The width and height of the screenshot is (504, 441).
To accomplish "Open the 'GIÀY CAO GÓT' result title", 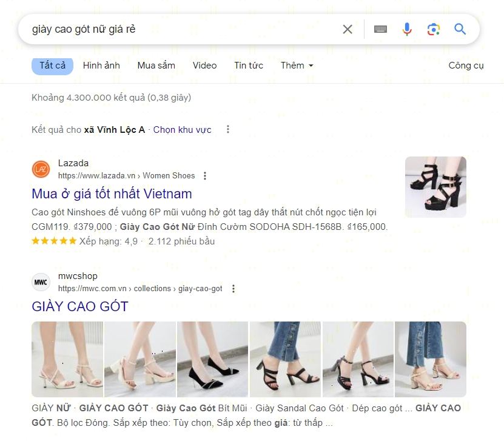I will pos(80,306).
